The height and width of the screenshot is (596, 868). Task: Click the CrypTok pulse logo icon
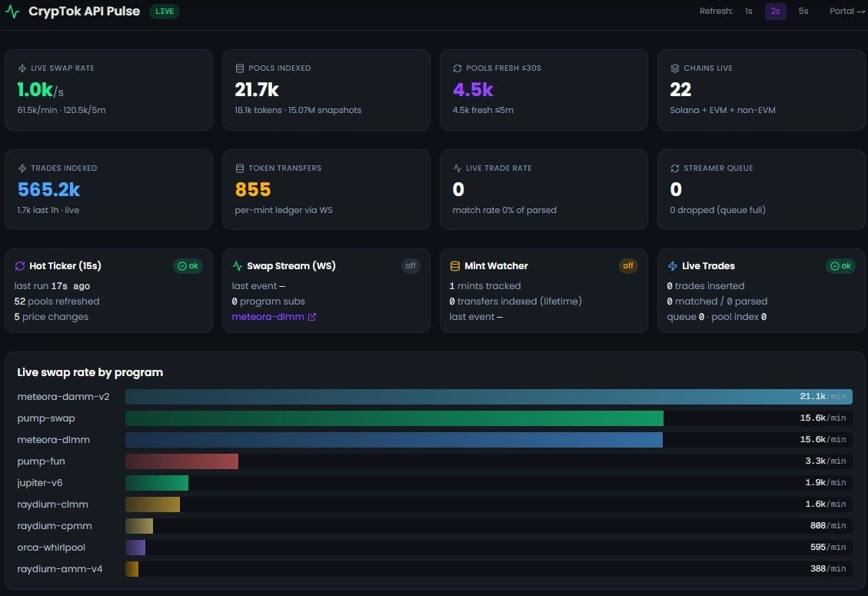click(12, 11)
